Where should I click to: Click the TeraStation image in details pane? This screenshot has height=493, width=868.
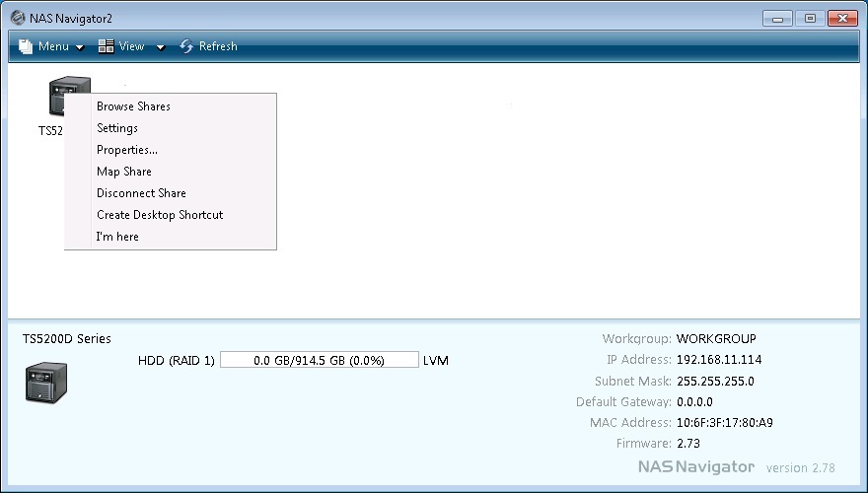click(x=46, y=383)
